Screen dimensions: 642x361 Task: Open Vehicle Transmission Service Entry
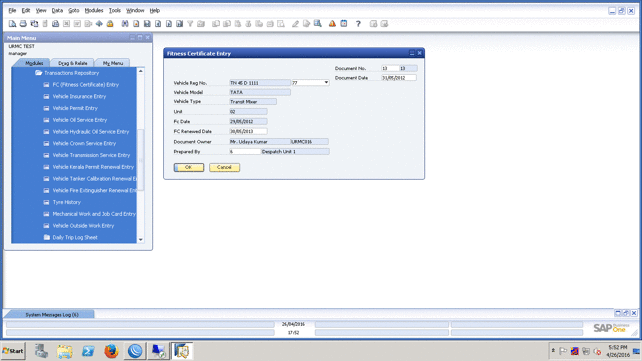91,156
